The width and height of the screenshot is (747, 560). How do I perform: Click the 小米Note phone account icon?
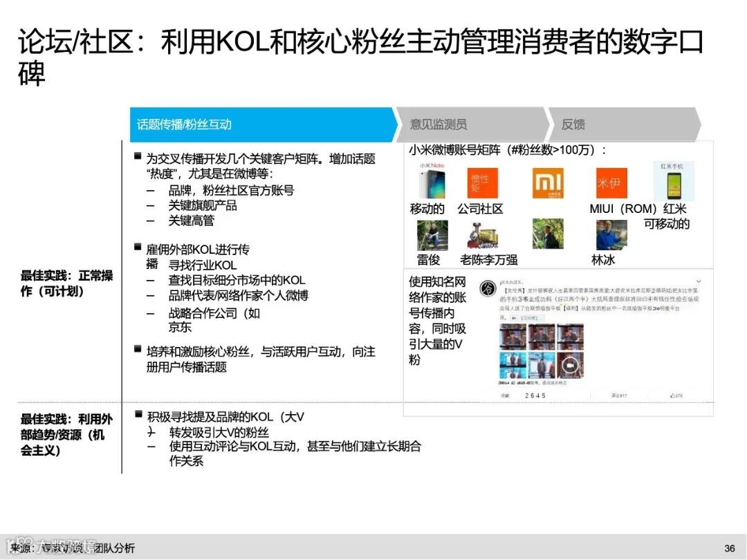(432, 181)
